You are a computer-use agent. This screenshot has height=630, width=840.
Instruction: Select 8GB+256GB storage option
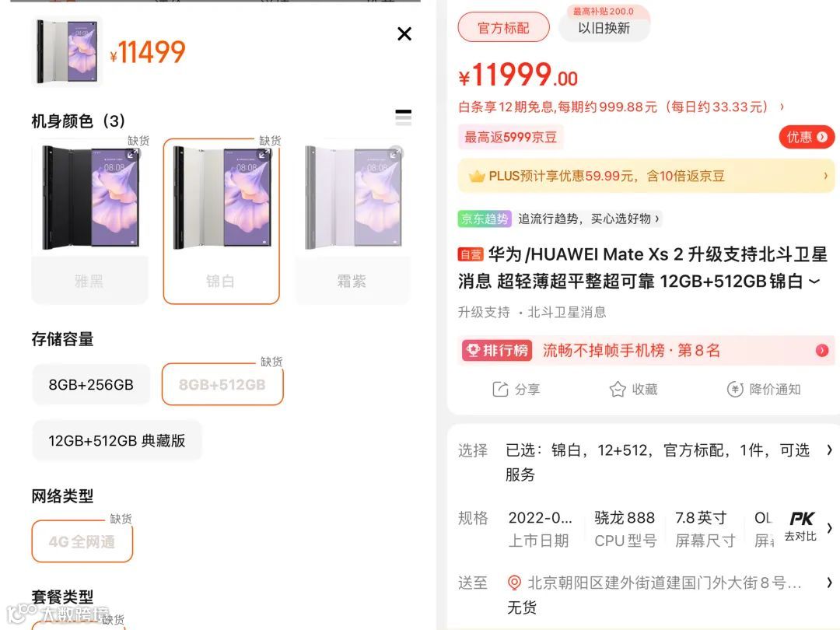point(91,384)
